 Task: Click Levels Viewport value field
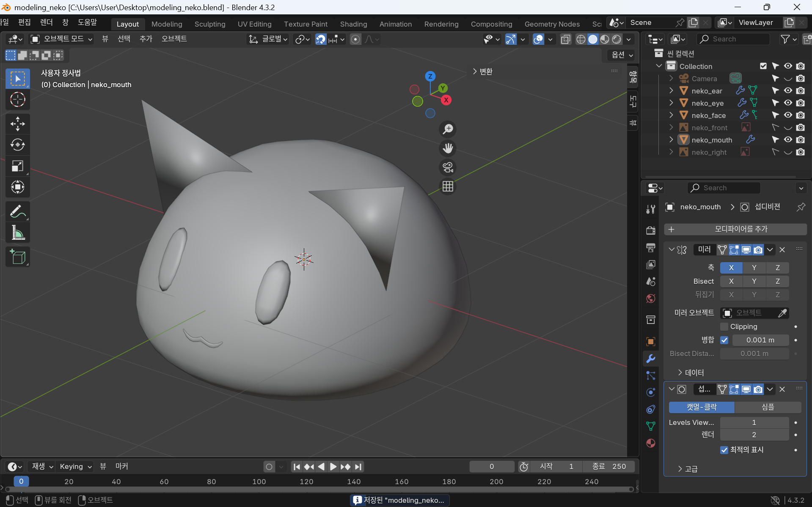(754, 422)
